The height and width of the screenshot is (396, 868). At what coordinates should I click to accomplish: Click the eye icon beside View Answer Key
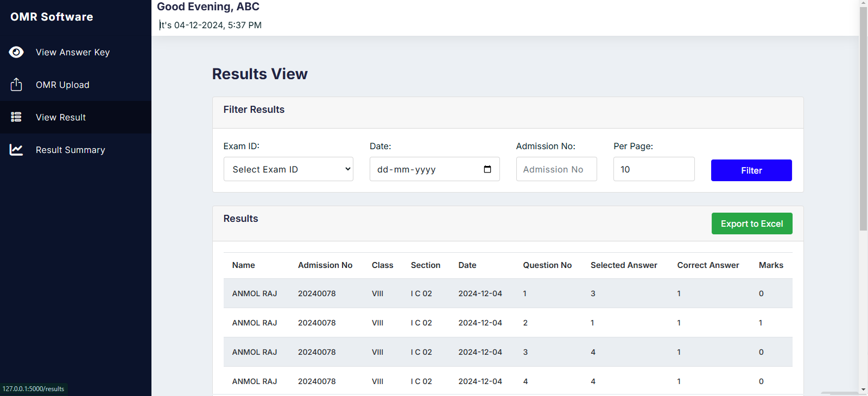pos(16,52)
